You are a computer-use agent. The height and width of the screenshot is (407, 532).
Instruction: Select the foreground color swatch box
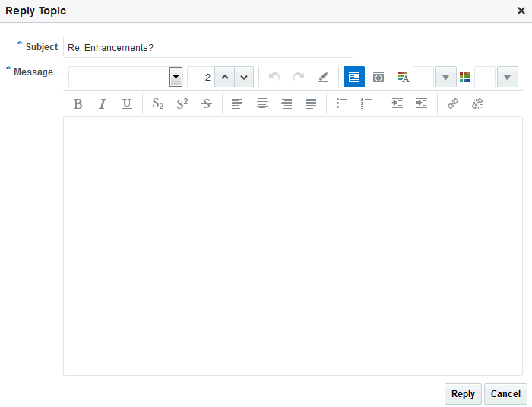(423, 77)
